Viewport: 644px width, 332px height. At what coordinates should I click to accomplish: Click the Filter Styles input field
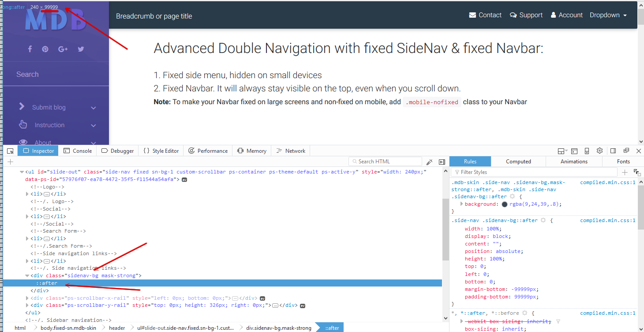click(534, 172)
